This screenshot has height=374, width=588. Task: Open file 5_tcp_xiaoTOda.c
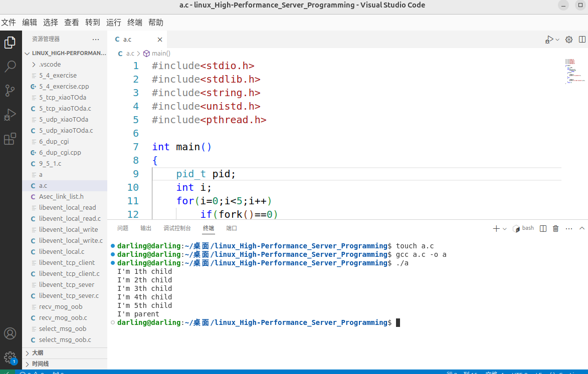(65, 109)
